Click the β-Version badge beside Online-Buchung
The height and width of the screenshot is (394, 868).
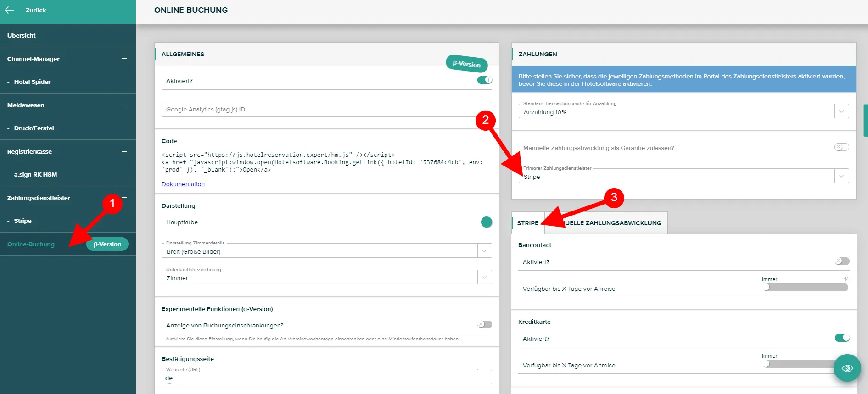(107, 244)
